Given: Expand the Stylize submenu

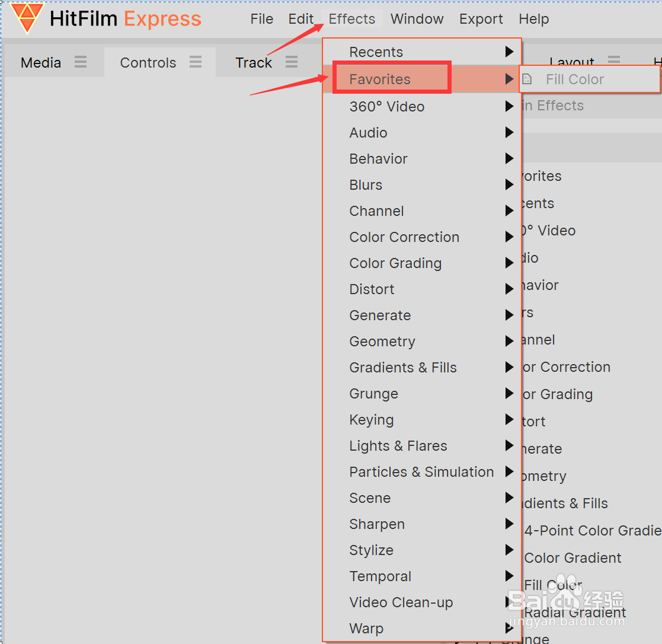Looking at the screenshot, I should pos(422,550).
